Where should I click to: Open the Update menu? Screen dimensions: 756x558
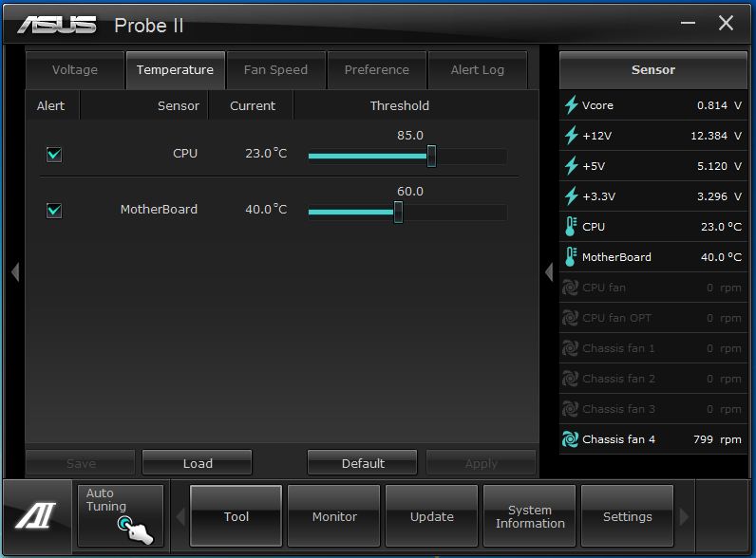[432, 516]
